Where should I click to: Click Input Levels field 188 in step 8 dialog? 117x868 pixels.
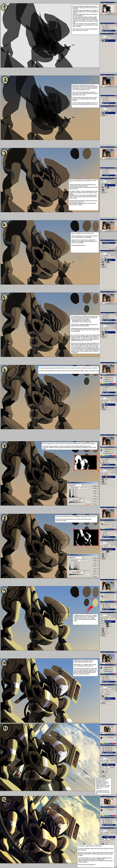86,560
